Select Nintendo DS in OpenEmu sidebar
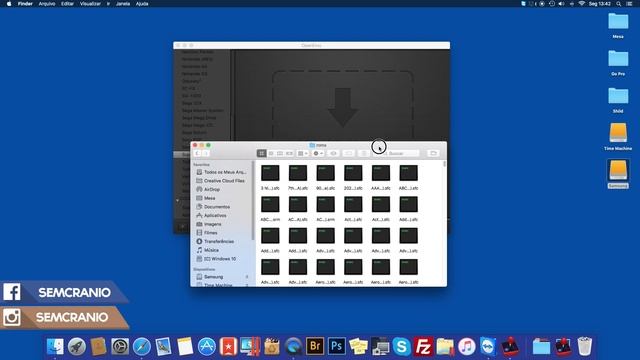The height and width of the screenshot is (360, 640). (194, 74)
